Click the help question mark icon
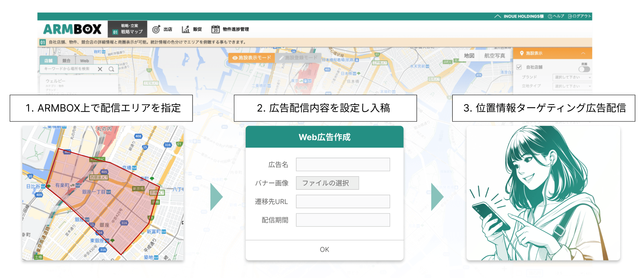This screenshot has height=278, width=644. [550, 16]
